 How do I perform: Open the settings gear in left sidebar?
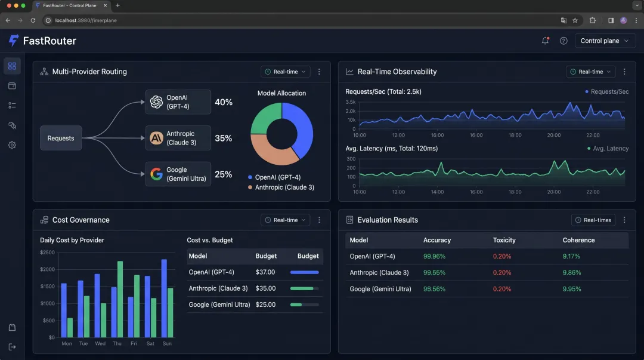12,145
